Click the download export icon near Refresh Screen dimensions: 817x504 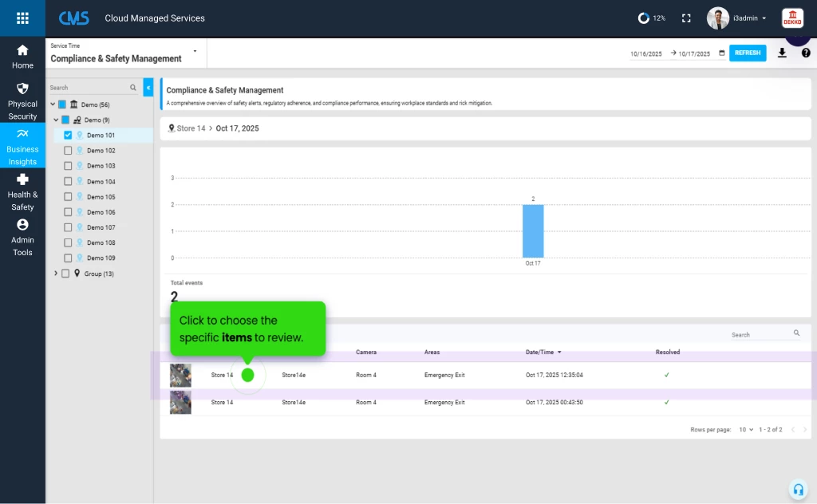click(x=782, y=53)
